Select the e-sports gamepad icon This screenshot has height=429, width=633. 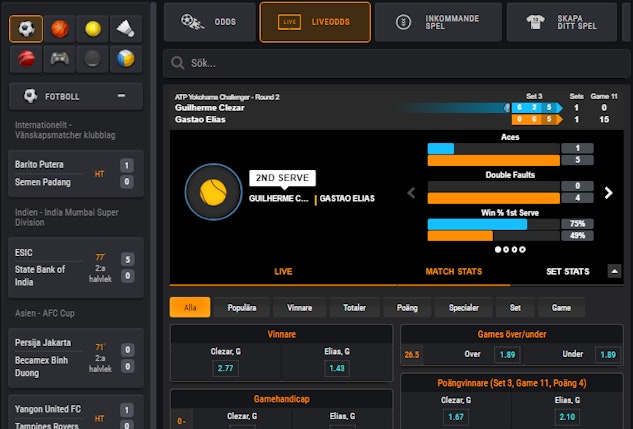pyautogui.click(x=60, y=59)
